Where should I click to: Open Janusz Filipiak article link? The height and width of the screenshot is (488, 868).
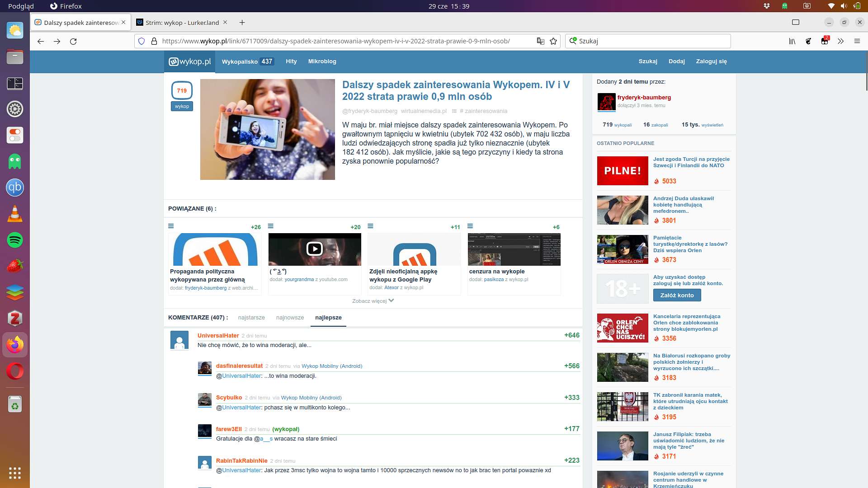[689, 441]
